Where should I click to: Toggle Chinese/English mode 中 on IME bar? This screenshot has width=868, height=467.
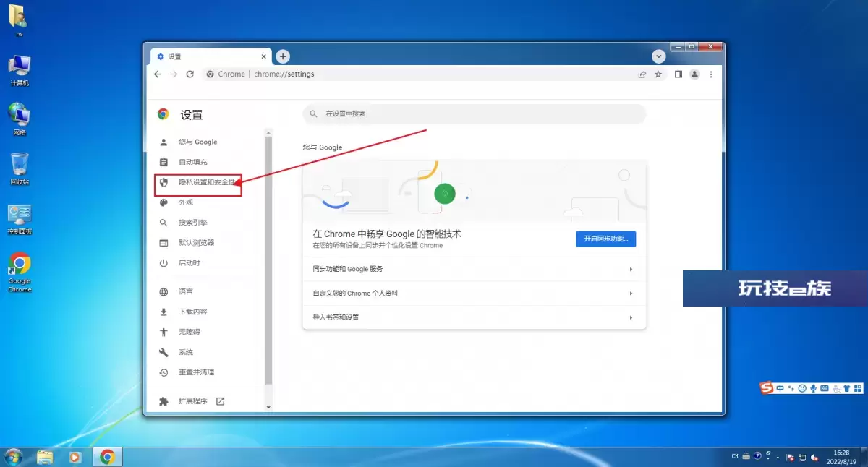780,388
